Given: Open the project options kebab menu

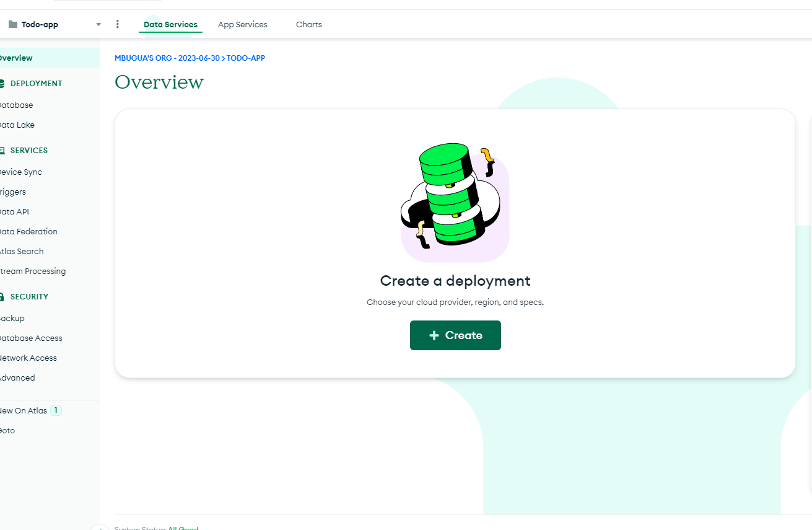Looking at the screenshot, I should (117, 24).
